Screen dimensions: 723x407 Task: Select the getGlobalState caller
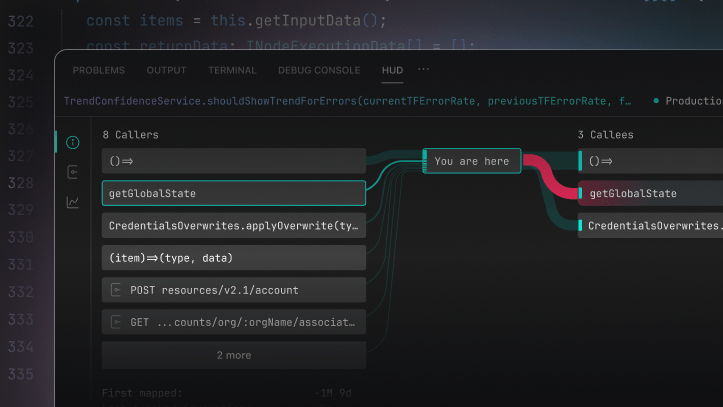pos(234,193)
